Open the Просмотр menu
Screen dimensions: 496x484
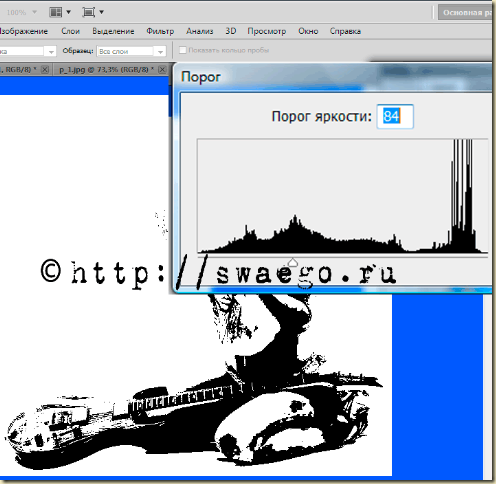pos(267,31)
